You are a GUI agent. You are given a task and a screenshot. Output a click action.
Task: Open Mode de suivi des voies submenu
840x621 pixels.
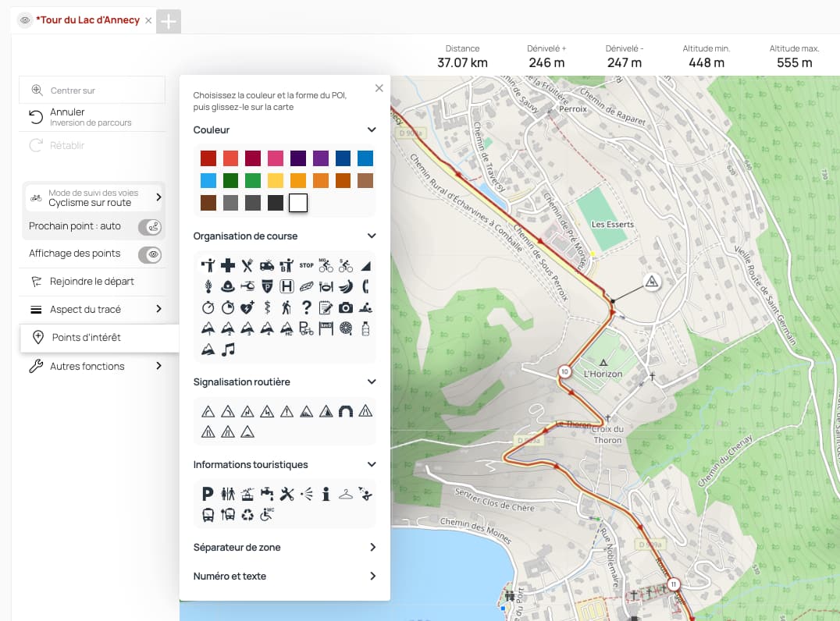pyautogui.click(x=93, y=197)
